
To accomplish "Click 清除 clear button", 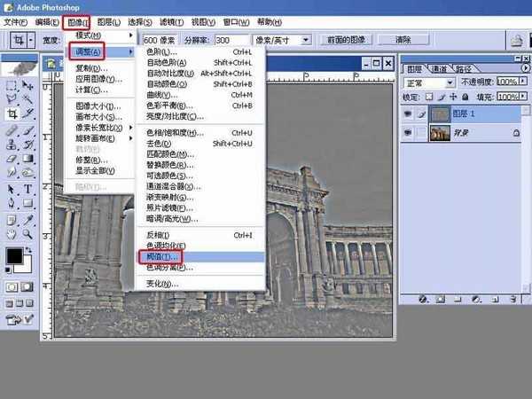I will coord(403,40).
